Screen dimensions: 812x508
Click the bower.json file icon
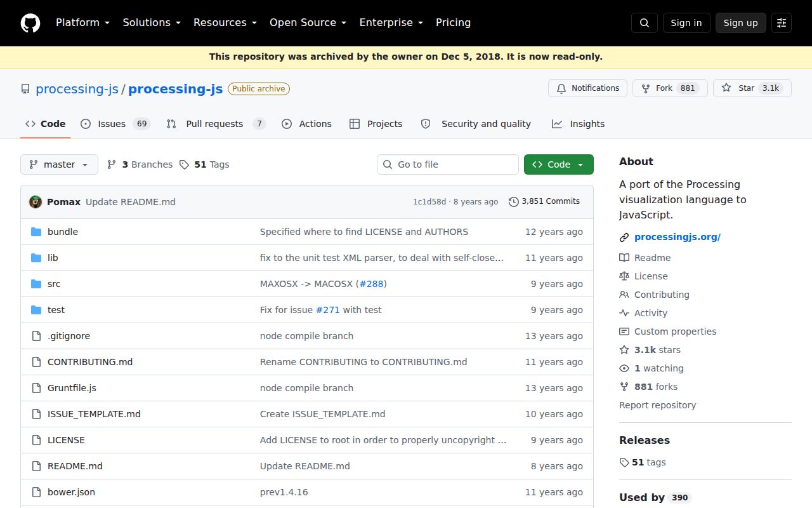(36, 492)
